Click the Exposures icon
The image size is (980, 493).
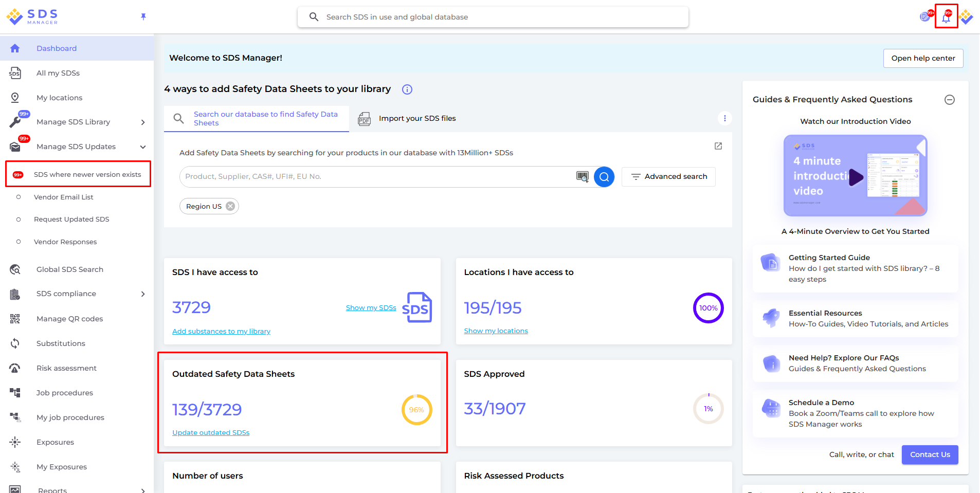15,442
